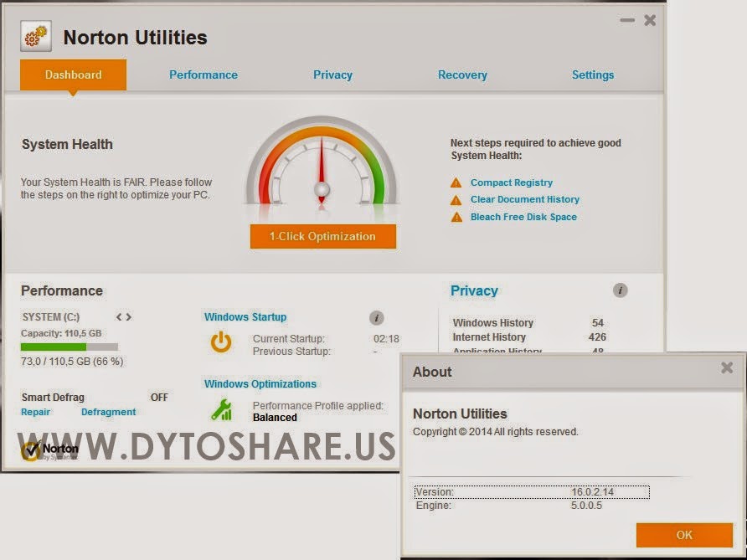Open the Settings tab
Screen dimensions: 747x560
pyautogui.click(x=593, y=74)
